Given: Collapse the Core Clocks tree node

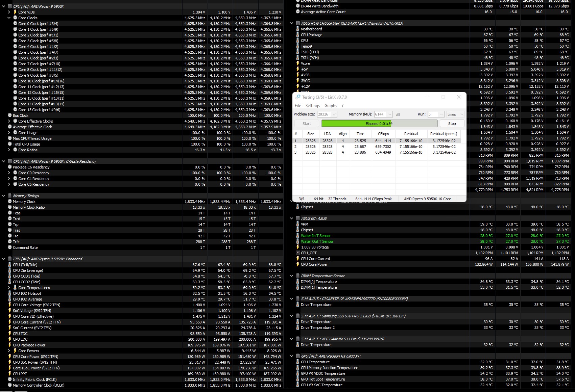Looking at the screenshot, I should (x=9, y=18).
